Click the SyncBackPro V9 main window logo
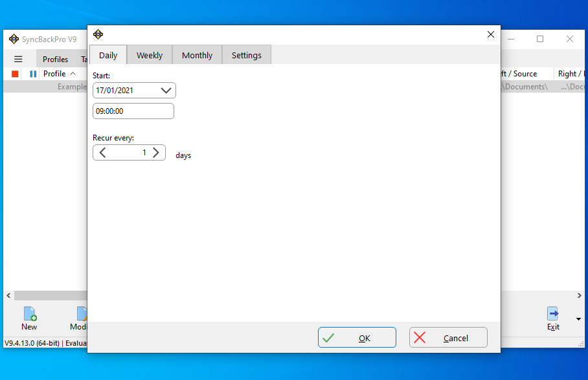Image resolution: width=588 pixels, height=380 pixels. tap(14, 39)
